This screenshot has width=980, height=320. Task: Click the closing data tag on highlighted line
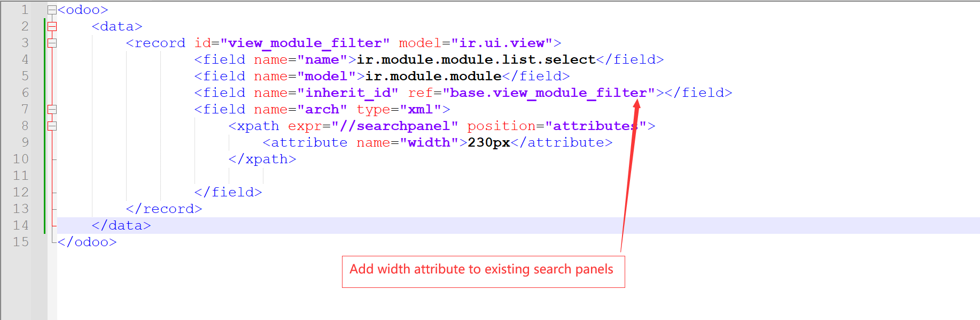point(121,225)
